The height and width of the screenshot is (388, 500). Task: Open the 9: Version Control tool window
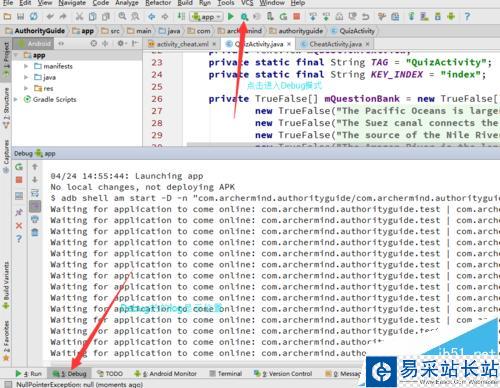[x=283, y=374]
